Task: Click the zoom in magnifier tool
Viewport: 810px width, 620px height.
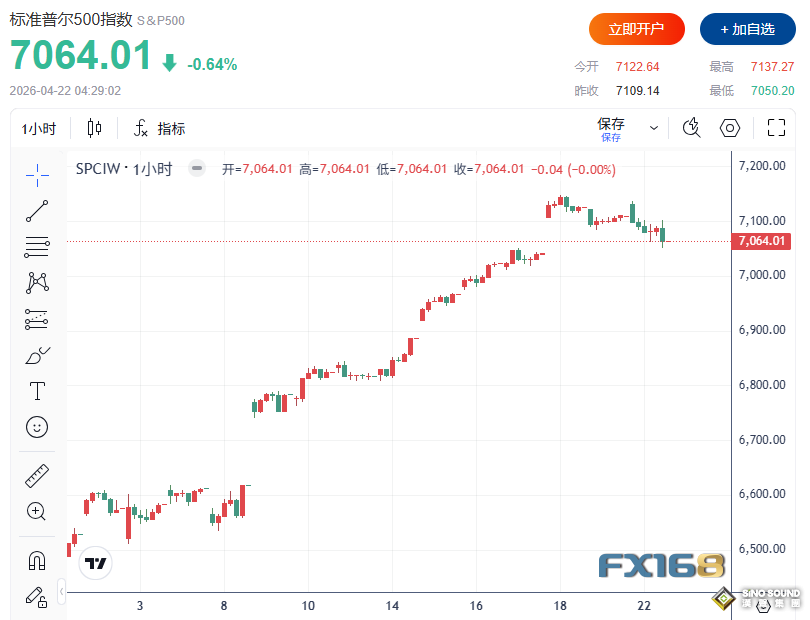Action: (x=37, y=511)
